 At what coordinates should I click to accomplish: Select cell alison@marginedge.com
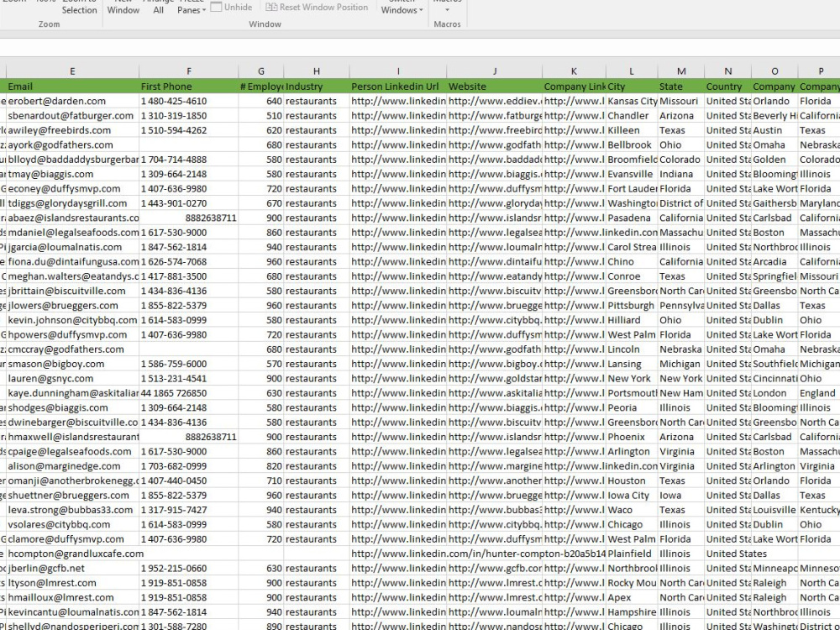tap(72, 466)
